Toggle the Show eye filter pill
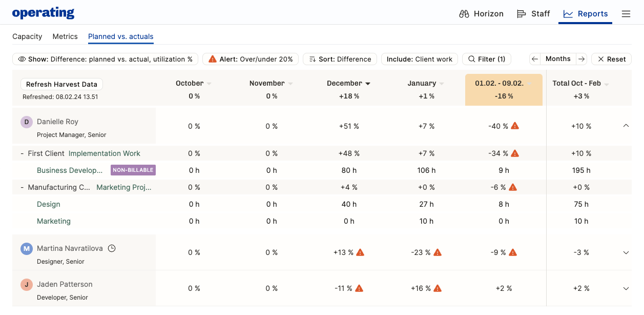This screenshot has width=644, height=315. pyautogui.click(x=105, y=59)
